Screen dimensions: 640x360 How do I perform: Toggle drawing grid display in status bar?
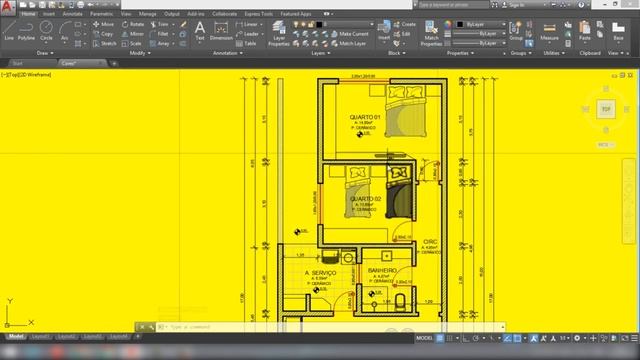(440, 338)
